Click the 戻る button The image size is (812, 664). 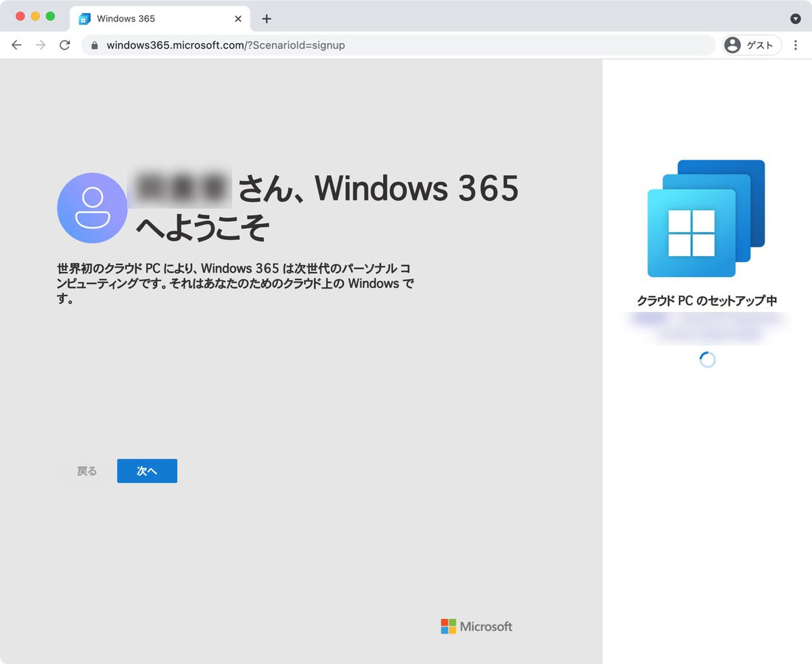[x=87, y=471]
